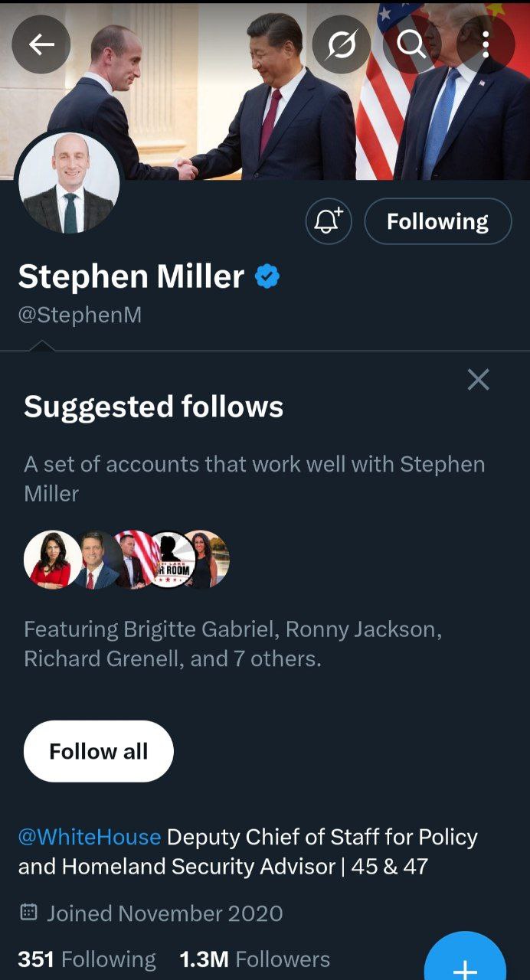Tap Ronny Jackson's suggested avatar
The height and width of the screenshot is (980, 530).
point(95,560)
